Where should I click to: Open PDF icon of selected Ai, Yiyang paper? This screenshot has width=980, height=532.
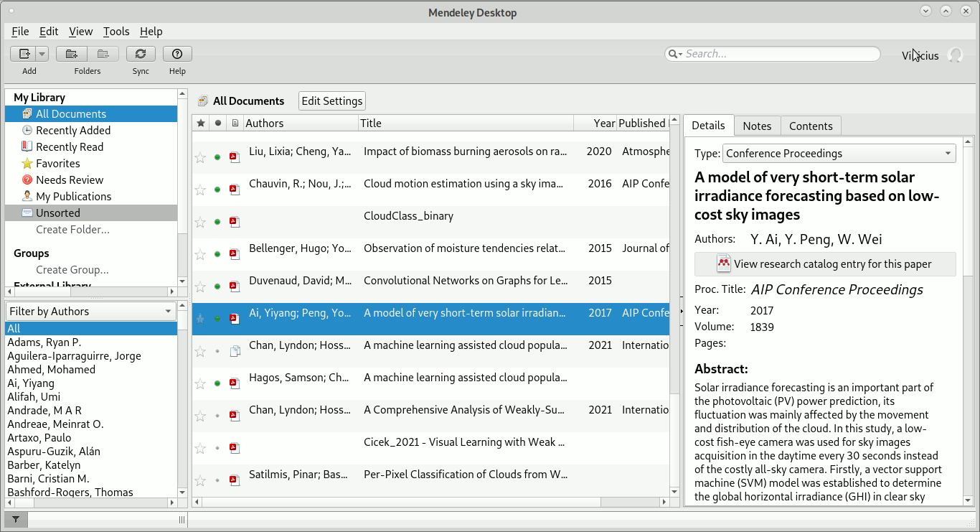[235, 319]
